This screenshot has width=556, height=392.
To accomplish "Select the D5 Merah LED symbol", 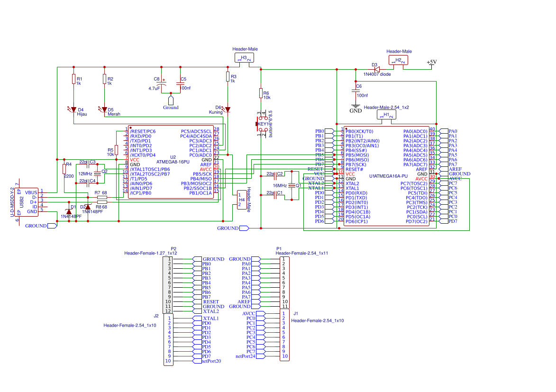I will click(103, 108).
